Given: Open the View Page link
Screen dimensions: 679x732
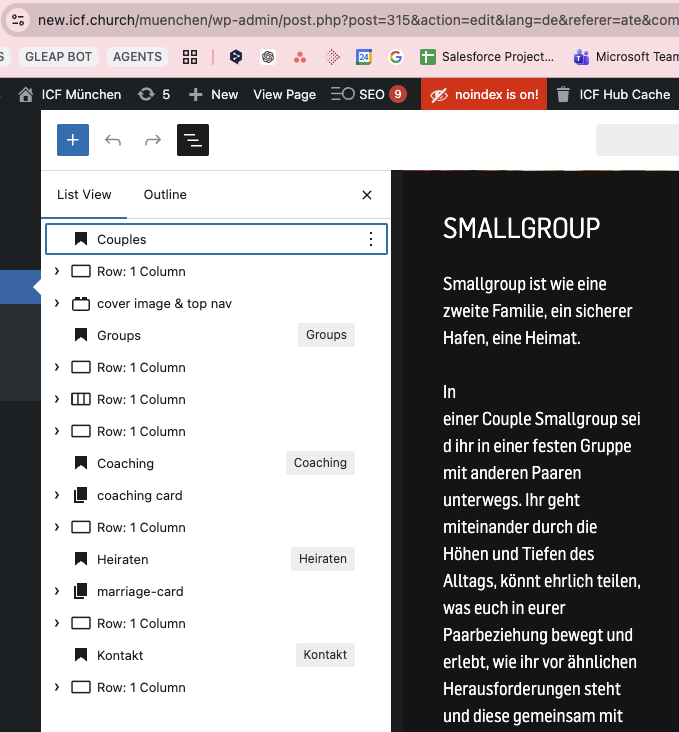Looking at the screenshot, I should [284, 94].
